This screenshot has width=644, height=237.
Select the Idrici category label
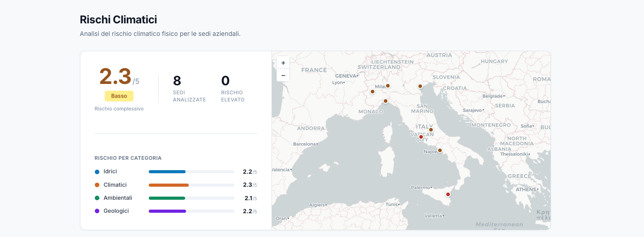pos(110,171)
